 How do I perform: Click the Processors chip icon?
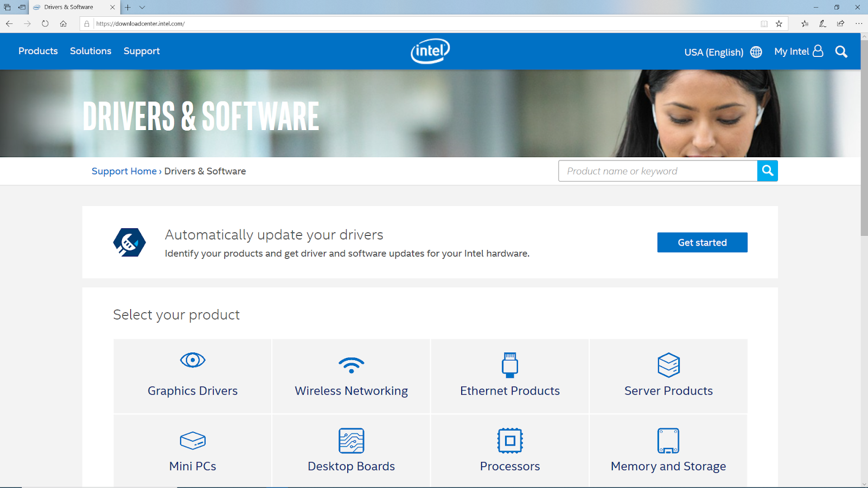(509, 440)
